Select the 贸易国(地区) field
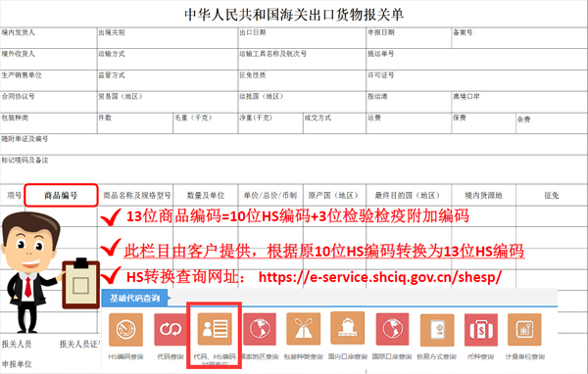The height and width of the screenshot is (374, 588). click(x=168, y=102)
